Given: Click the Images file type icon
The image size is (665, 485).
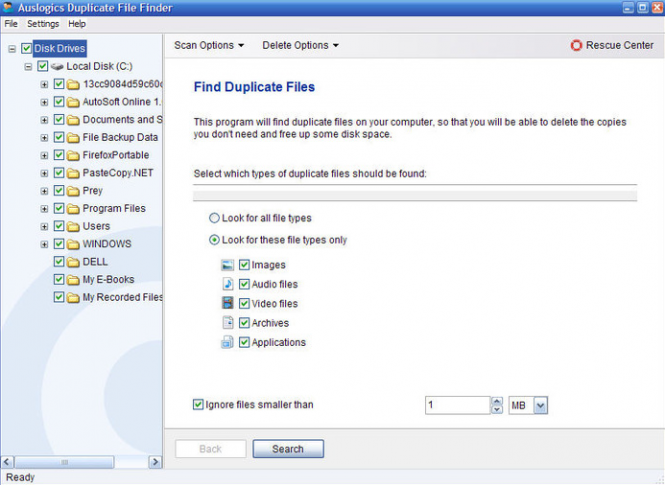Looking at the screenshot, I should pyautogui.click(x=227, y=265).
